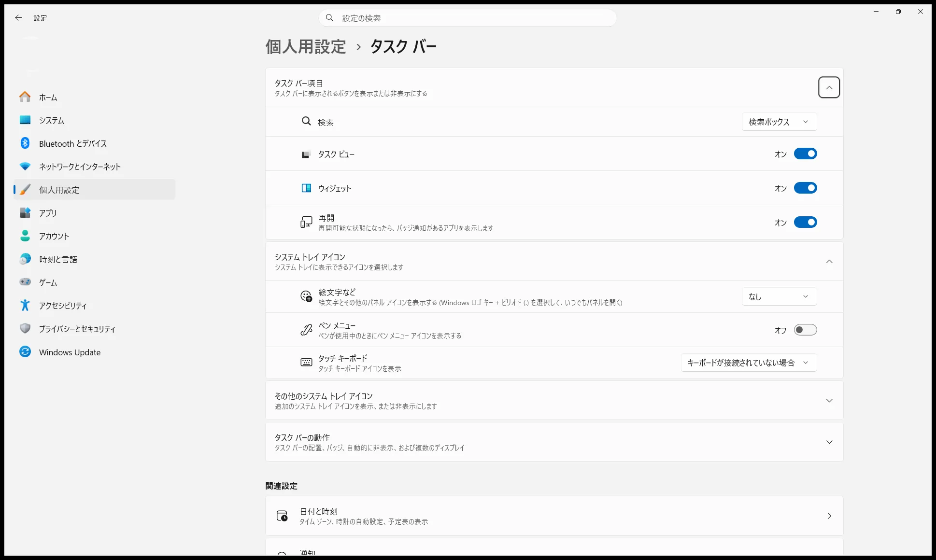This screenshot has height=560, width=936.
Task: Click the アカウント person icon
Action: 25,236
